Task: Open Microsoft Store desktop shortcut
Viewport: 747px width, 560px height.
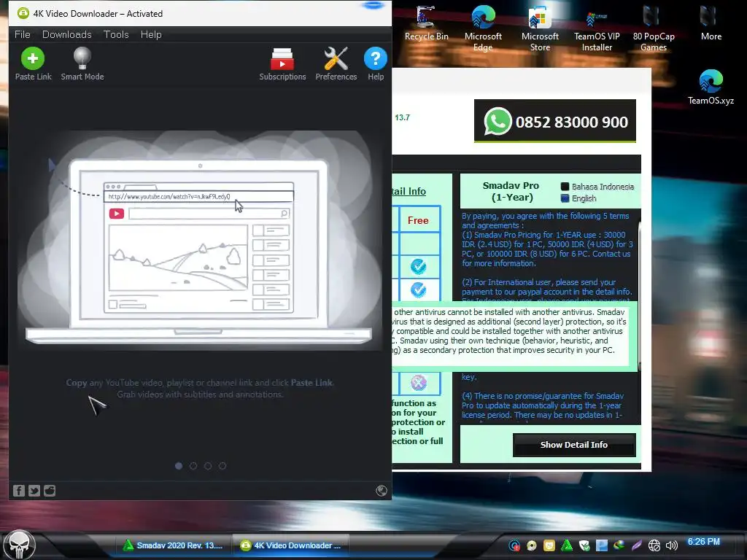Action: 540,28
